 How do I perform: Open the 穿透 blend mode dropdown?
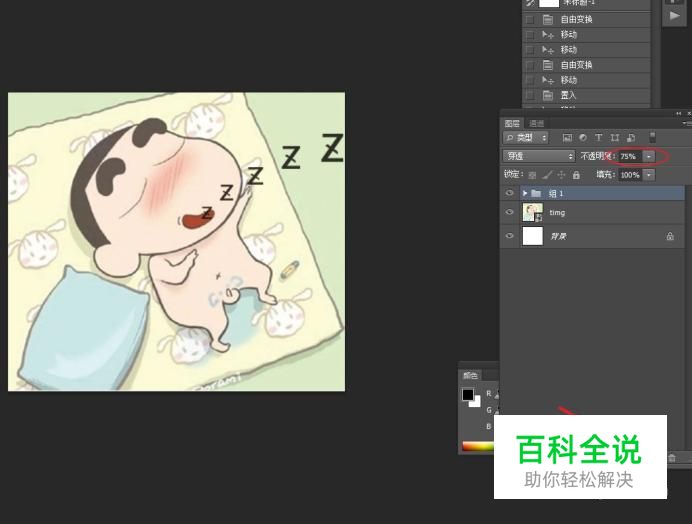[x=539, y=156]
